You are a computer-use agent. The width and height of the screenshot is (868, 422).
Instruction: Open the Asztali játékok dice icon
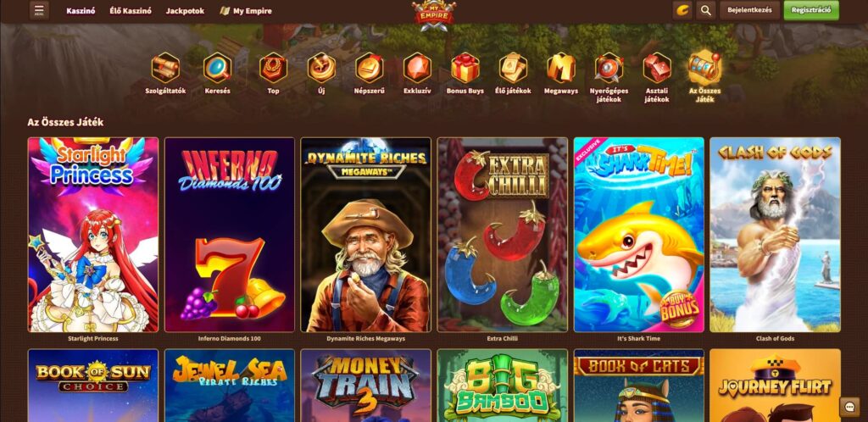tap(657, 68)
